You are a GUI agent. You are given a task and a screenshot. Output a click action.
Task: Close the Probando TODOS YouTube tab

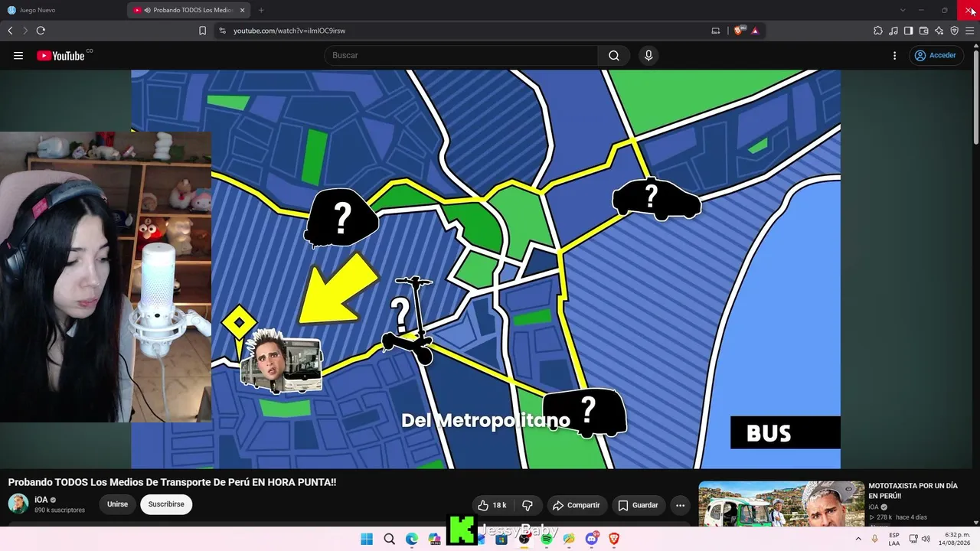(x=242, y=10)
